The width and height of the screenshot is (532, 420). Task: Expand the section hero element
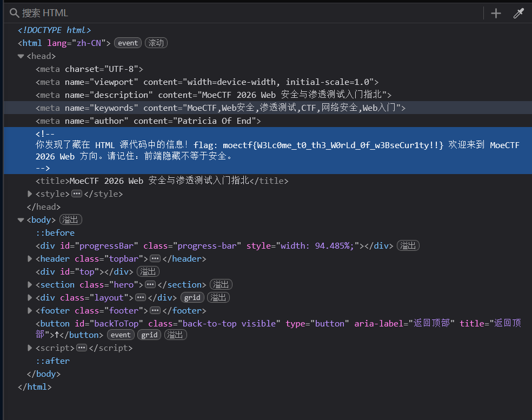pyautogui.click(x=30, y=285)
